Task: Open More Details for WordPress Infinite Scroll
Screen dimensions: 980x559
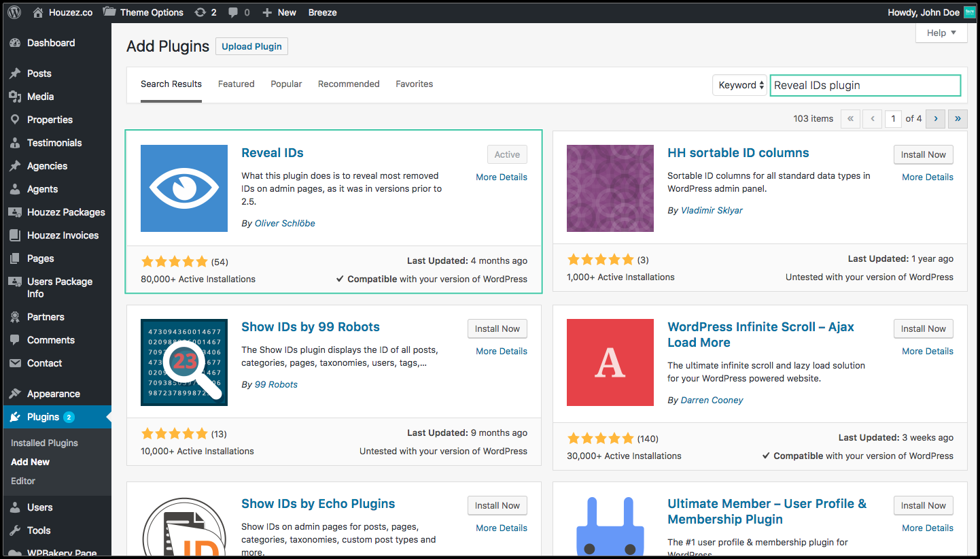Action: pos(928,351)
